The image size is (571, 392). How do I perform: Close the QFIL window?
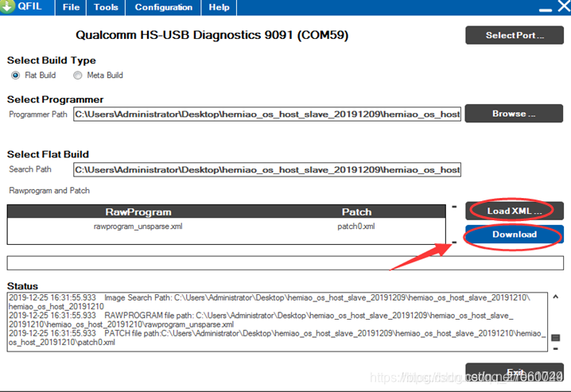pyautogui.click(x=565, y=6)
